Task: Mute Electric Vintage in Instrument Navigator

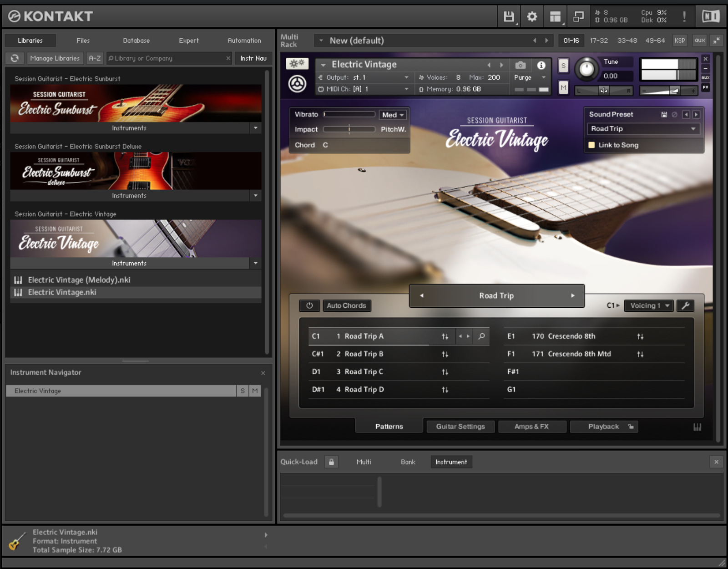Action: (255, 391)
